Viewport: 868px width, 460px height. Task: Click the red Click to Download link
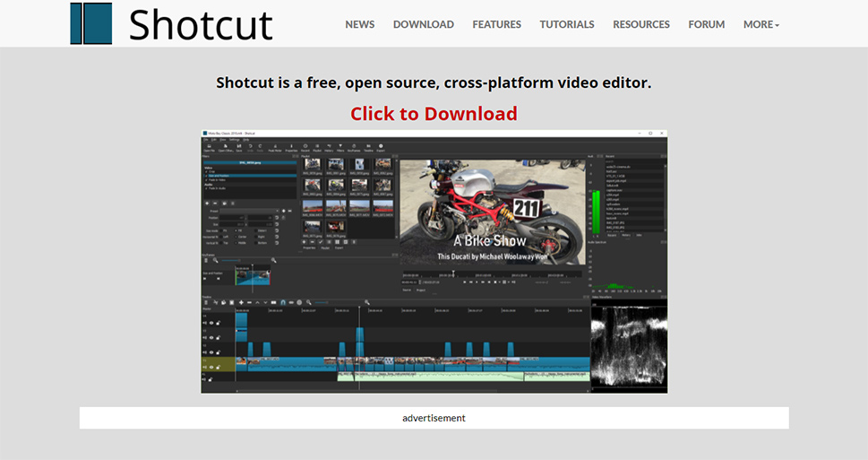[434, 114]
